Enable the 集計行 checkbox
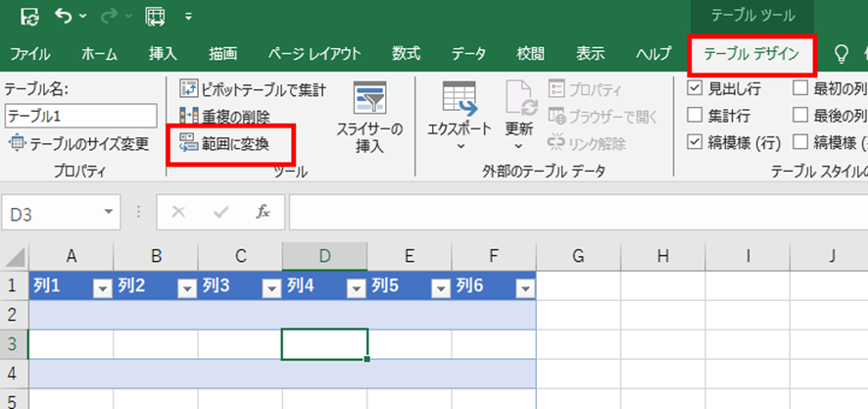 point(695,115)
